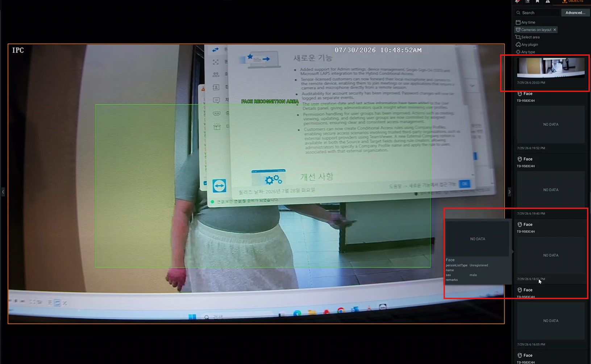Viewport: 591px width, 364px height.
Task: Click the 7/29/26 6:16:05 PM timestamp
Action: point(531,345)
